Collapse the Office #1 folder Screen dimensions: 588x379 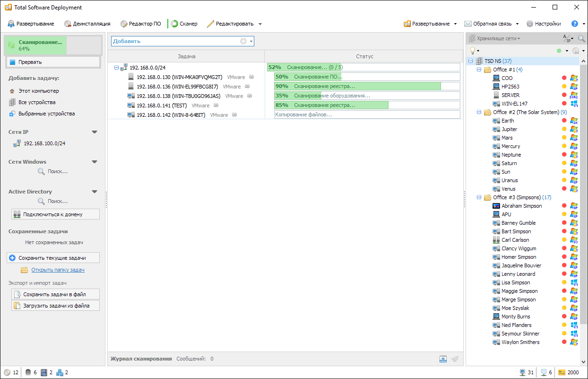tap(479, 70)
